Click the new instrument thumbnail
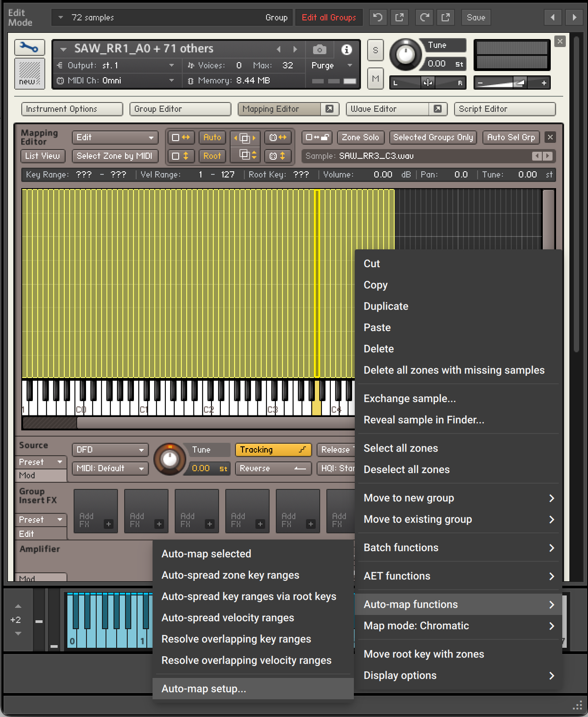The height and width of the screenshot is (717, 588). 29,73
